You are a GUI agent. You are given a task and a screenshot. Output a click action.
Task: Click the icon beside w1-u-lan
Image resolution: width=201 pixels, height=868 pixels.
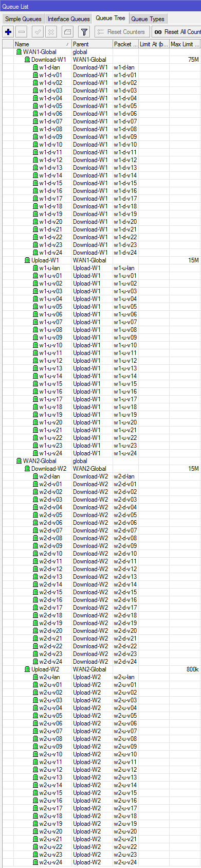tap(35, 268)
